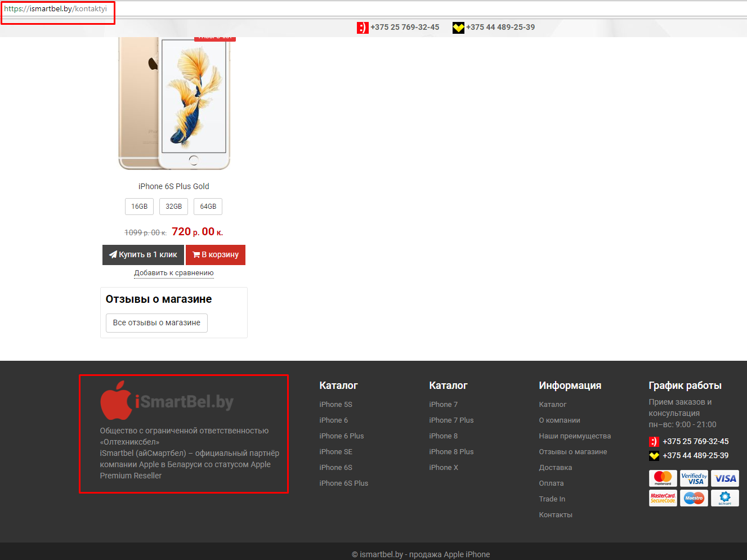
Task: Call header phone +375 25 769-32-45
Action: pyautogui.click(x=405, y=27)
